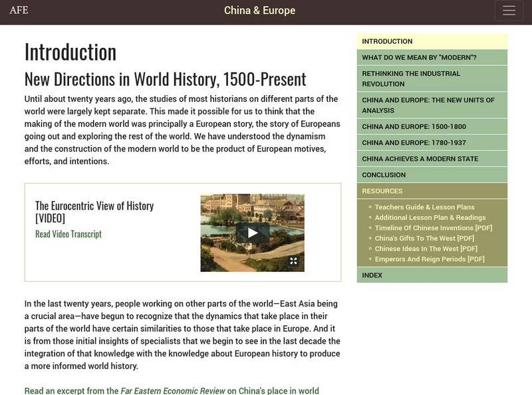The width and height of the screenshot is (532, 395).
Task: Open the Far Eastern Economic Review excerpt link
Action: [x=172, y=390]
